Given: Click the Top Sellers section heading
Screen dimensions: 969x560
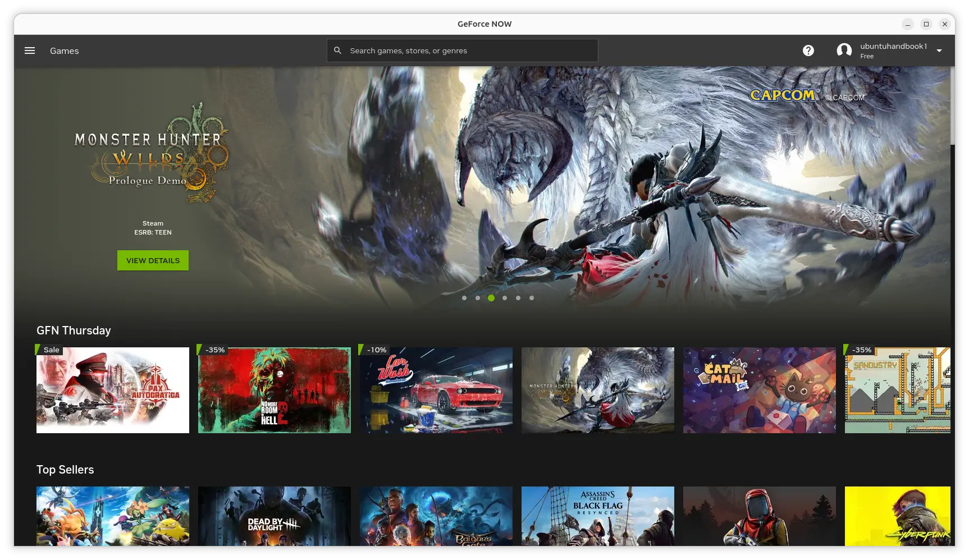Looking at the screenshot, I should (65, 470).
